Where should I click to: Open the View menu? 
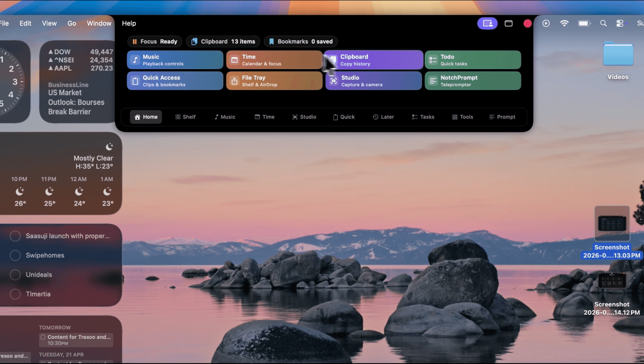49,23
